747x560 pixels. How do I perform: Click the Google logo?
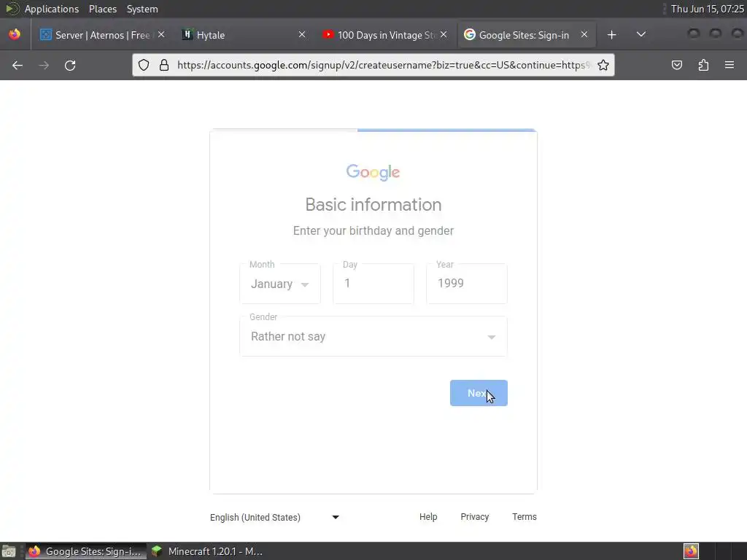(373, 172)
